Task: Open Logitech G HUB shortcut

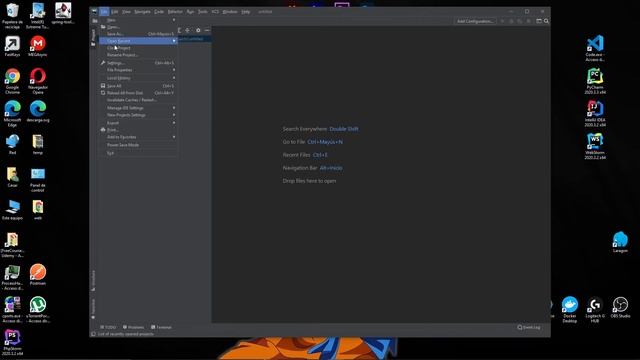Action: tap(595, 310)
